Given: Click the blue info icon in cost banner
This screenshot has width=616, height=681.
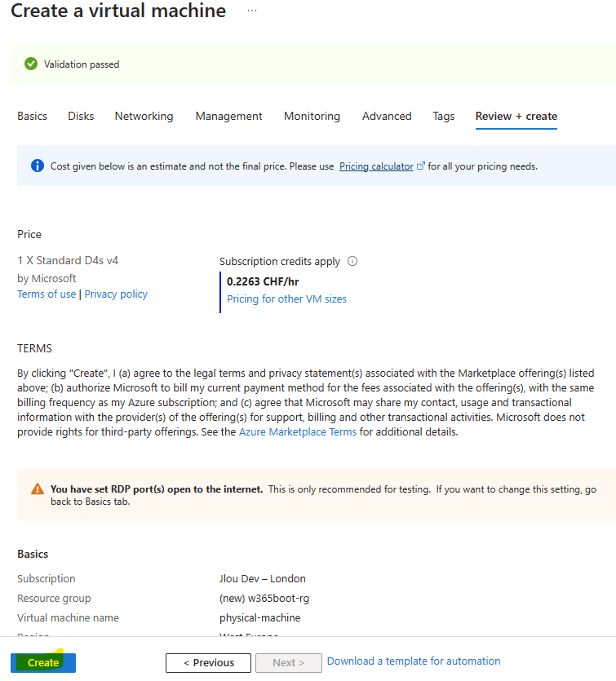Looking at the screenshot, I should point(38,166).
